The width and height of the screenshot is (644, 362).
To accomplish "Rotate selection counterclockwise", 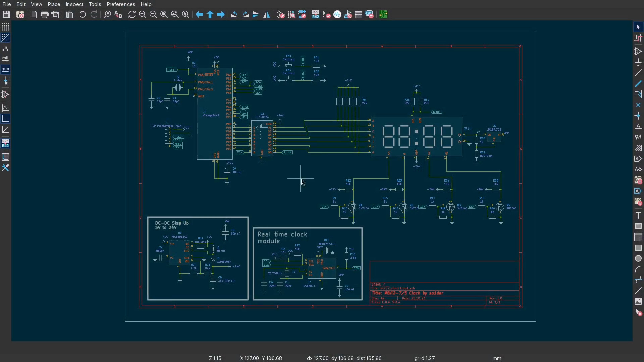I will pos(234,14).
